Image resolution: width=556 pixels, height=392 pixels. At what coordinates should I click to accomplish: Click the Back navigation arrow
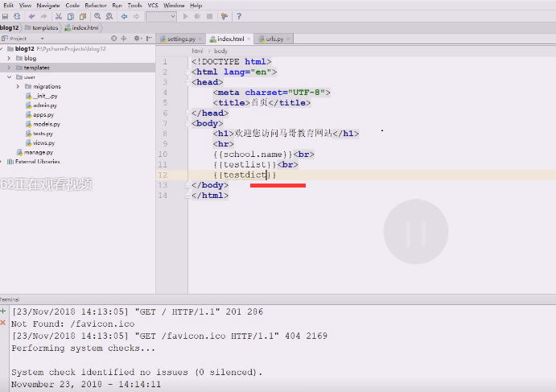124,16
